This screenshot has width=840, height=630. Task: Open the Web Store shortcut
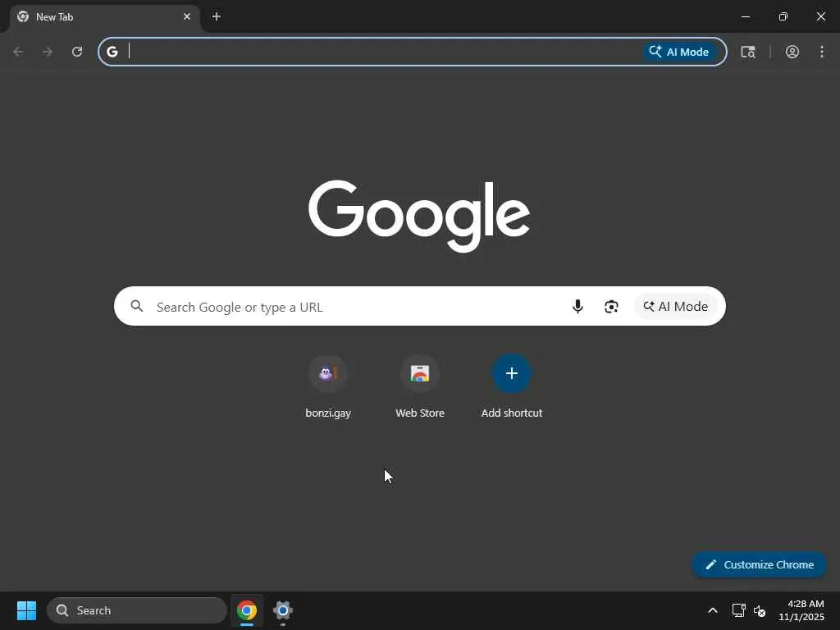[420, 387]
